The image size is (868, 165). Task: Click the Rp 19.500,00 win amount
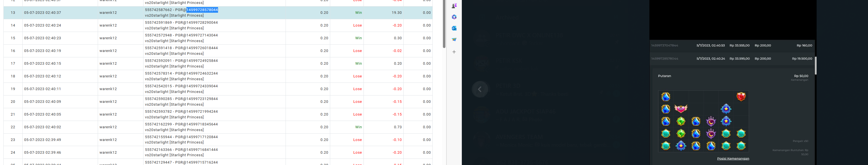coord(802,58)
